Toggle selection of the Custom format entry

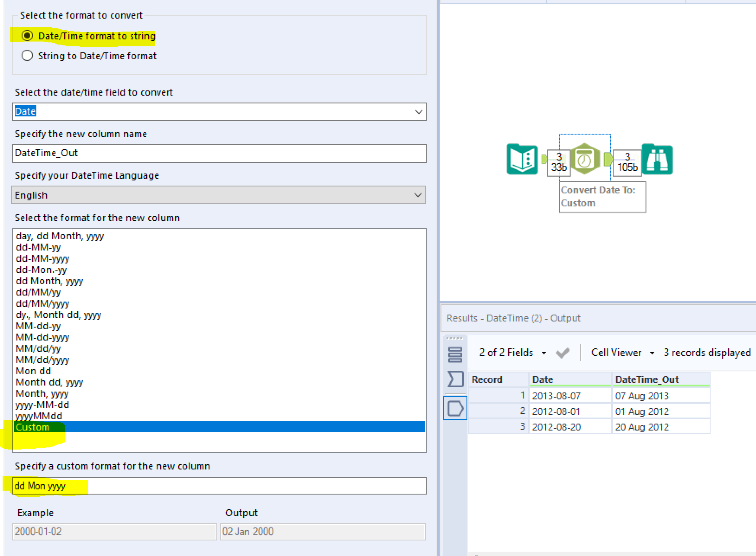coord(32,427)
